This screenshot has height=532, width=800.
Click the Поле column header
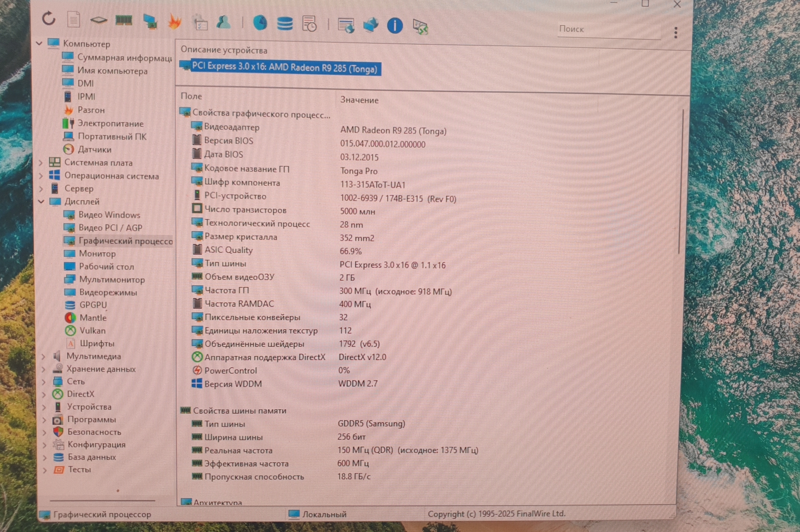pyautogui.click(x=191, y=96)
